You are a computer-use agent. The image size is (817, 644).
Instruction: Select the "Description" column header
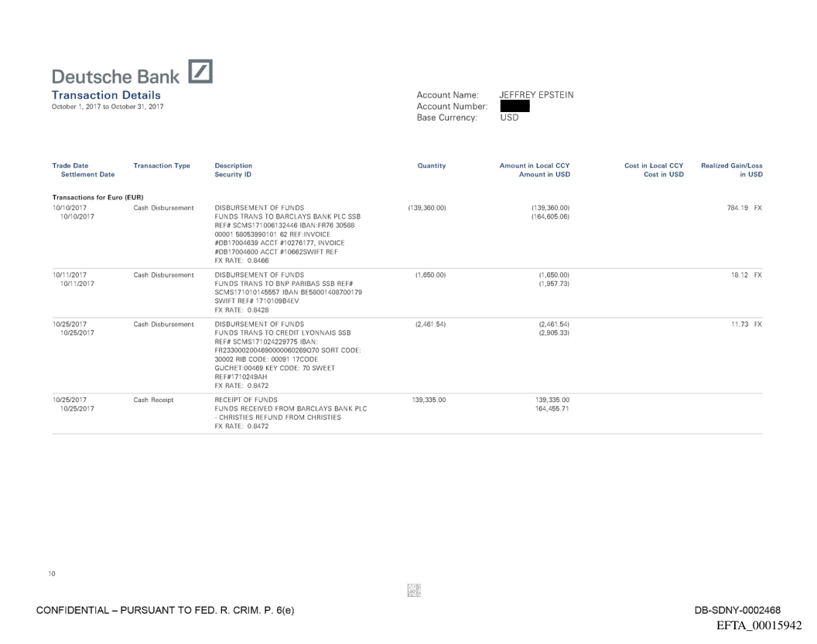click(233, 165)
